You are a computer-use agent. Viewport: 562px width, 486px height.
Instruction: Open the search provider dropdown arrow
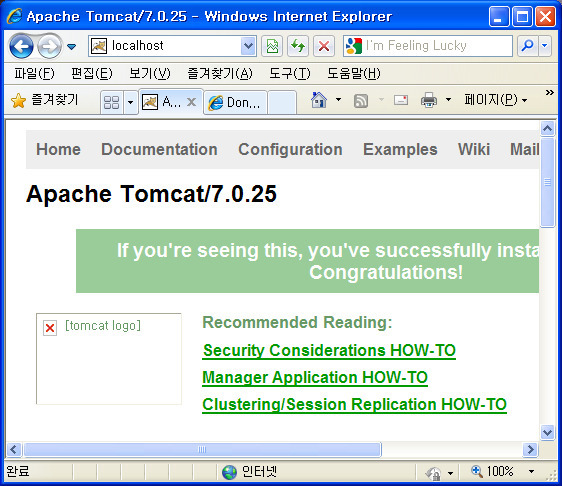tap(545, 46)
